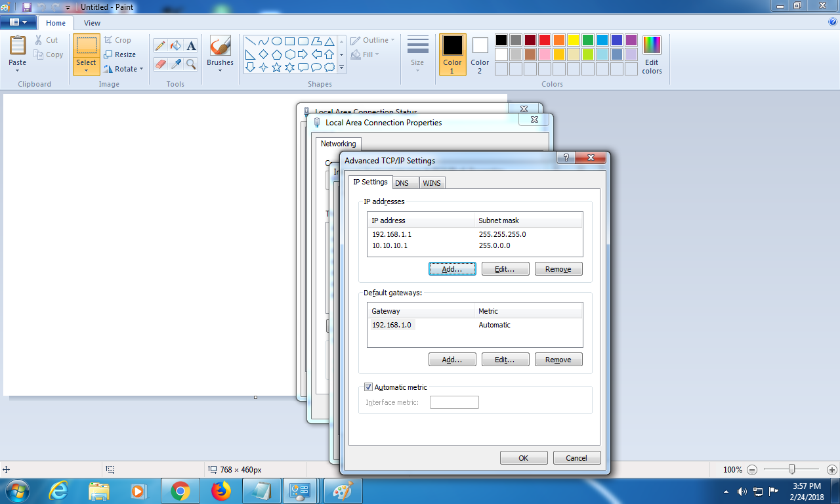Select the Magnifier tool

(191, 64)
